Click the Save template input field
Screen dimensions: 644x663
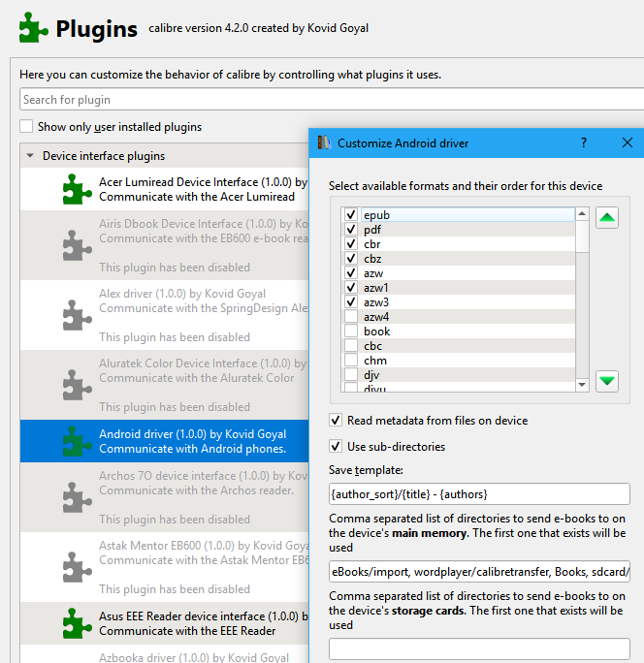pos(479,494)
